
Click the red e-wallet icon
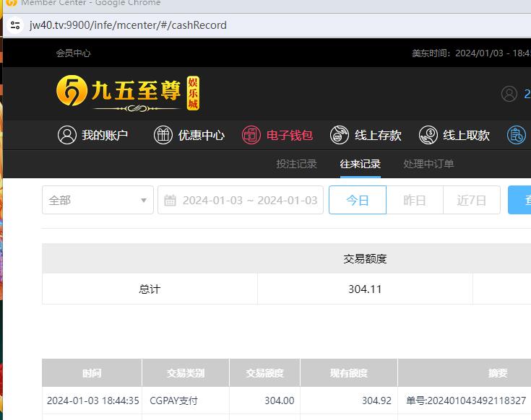click(251, 135)
